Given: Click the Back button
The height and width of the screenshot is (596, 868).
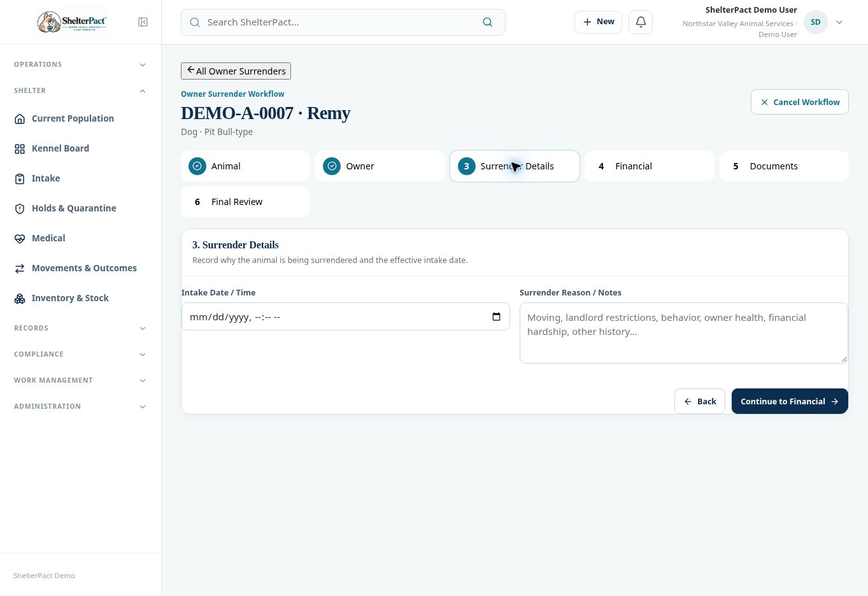Looking at the screenshot, I should tap(700, 401).
